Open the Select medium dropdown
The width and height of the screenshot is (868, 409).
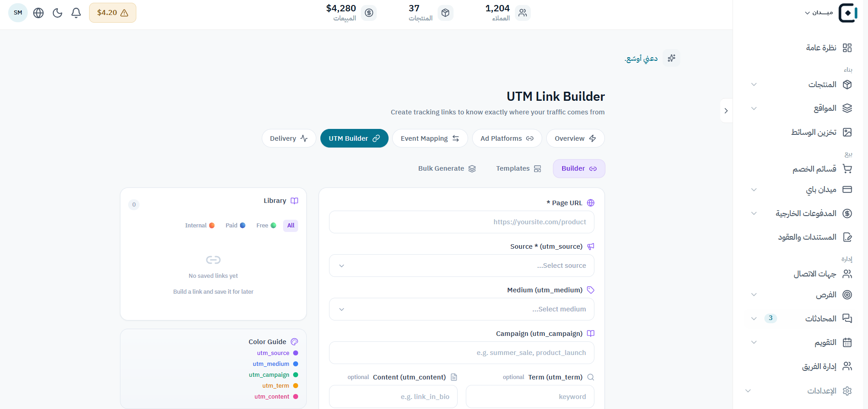point(462,309)
